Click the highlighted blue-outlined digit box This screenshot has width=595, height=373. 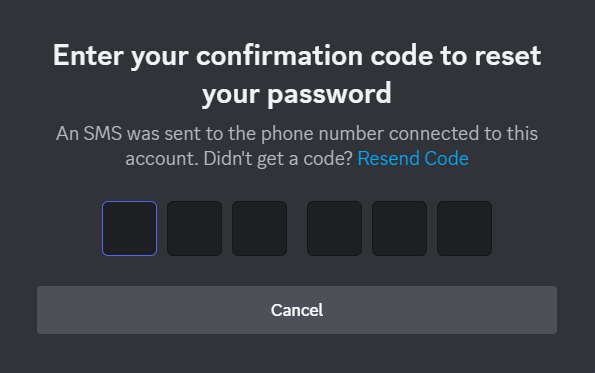[129, 228]
